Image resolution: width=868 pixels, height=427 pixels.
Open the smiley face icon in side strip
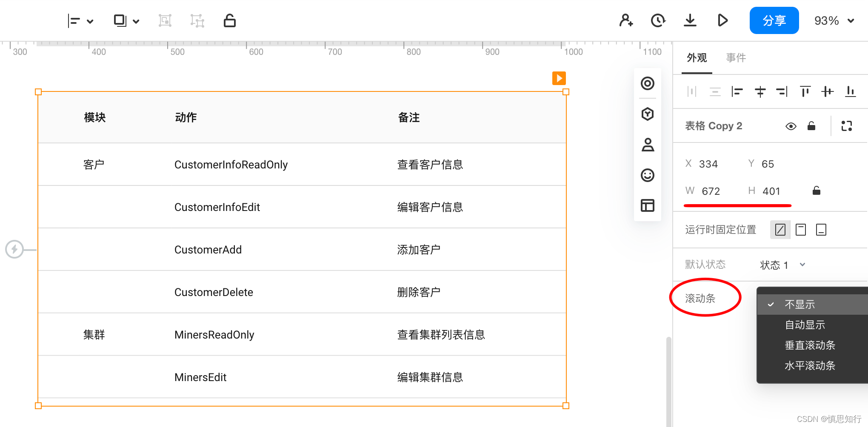click(x=648, y=175)
